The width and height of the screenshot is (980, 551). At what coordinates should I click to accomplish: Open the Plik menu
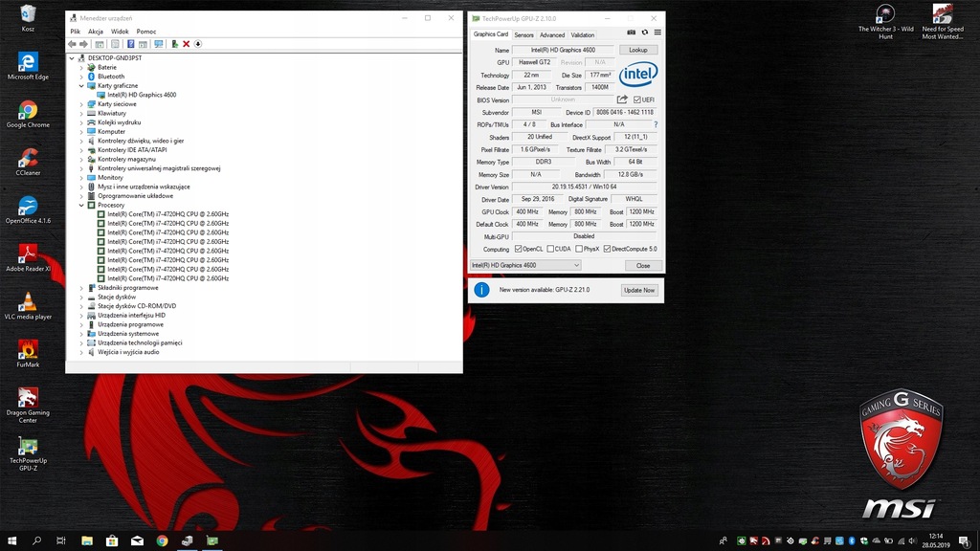click(x=75, y=32)
